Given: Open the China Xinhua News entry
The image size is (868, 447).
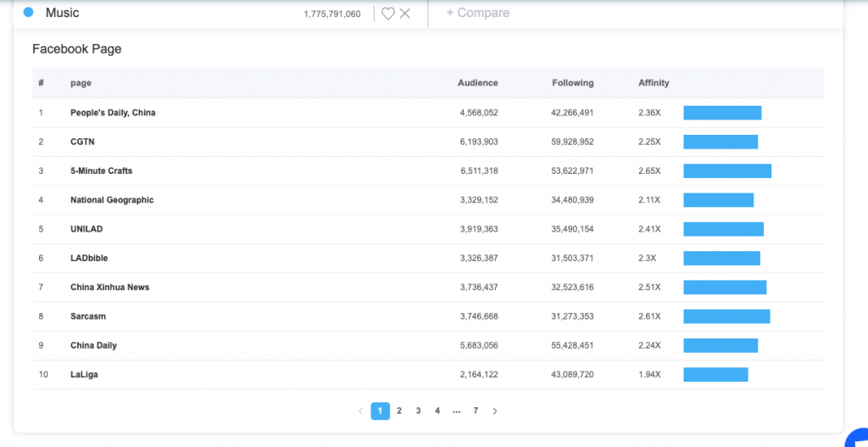Looking at the screenshot, I should (109, 287).
